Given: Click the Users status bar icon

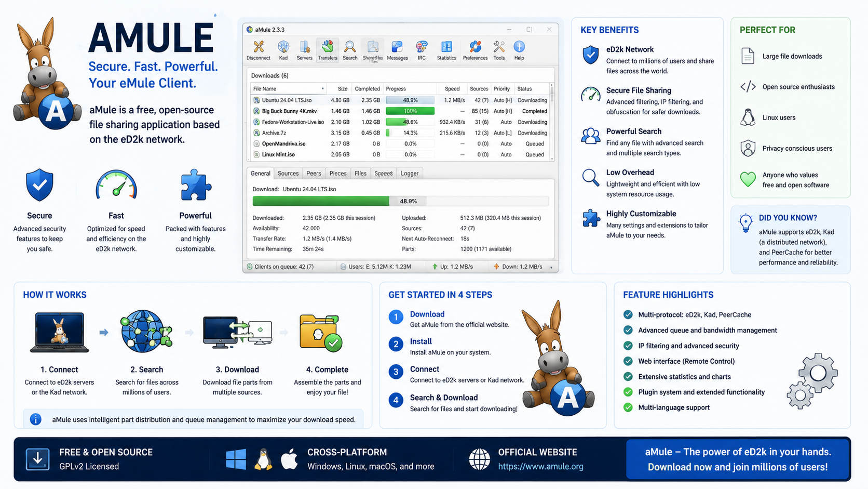Looking at the screenshot, I should [343, 267].
